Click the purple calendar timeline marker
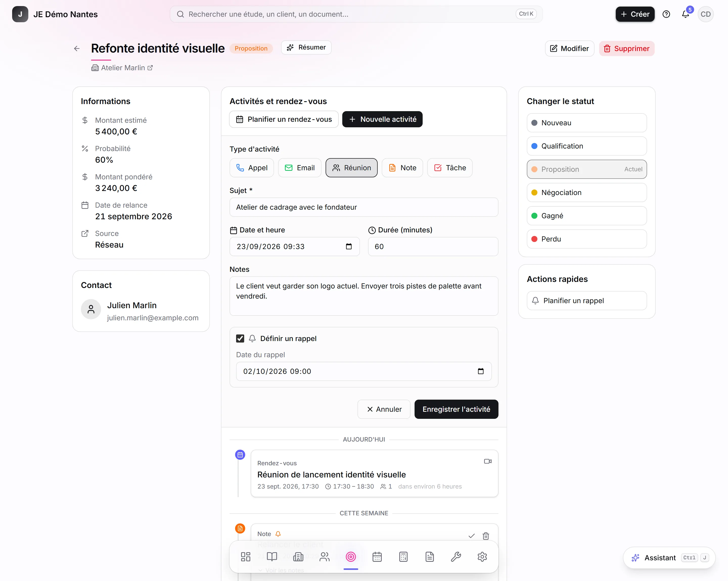Image resolution: width=728 pixels, height=581 pixels. coord(240,455)
